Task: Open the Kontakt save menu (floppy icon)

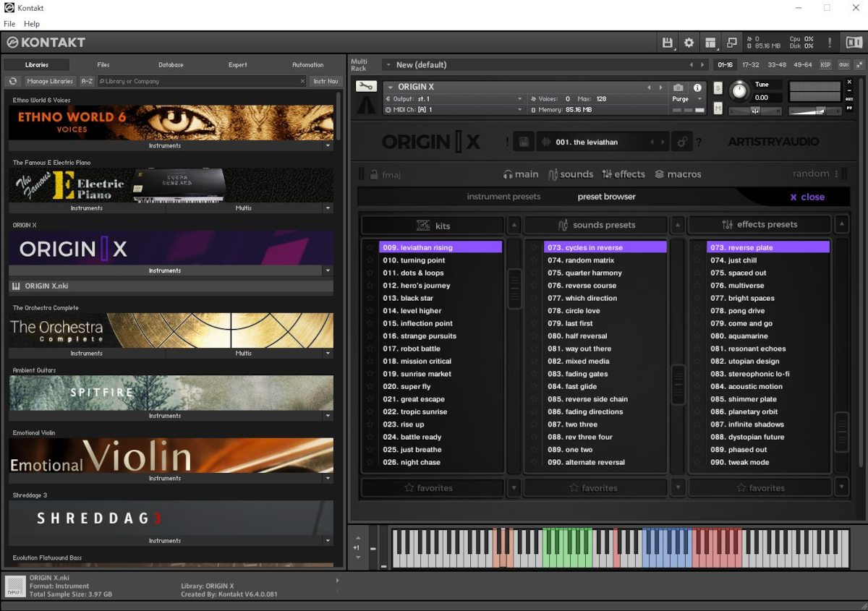Action: (x=667, y=43)
